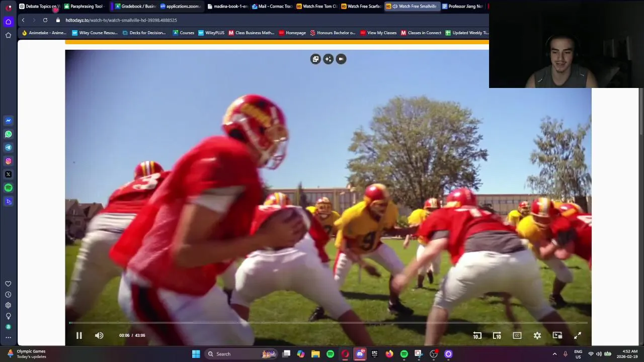Reload the current page
Screen dimensions: 644x362
point(45,20)
